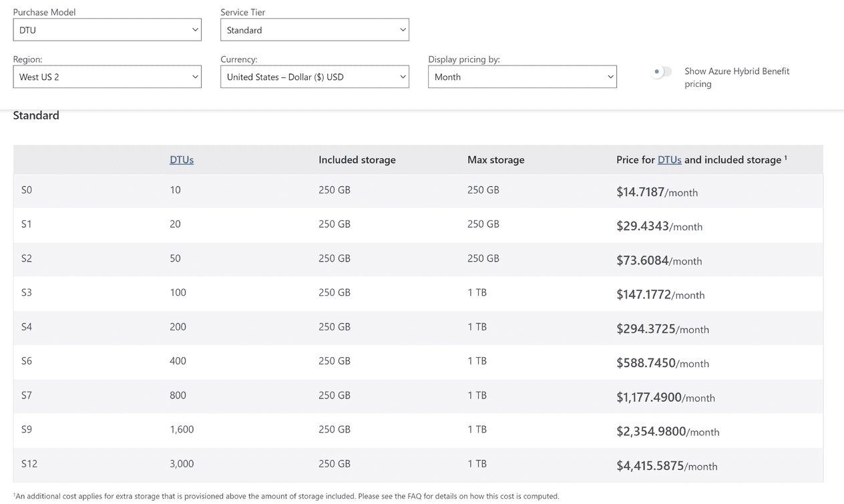Click the Included storage column header
This screenshot has height=504, width=844.
(357, 160)
